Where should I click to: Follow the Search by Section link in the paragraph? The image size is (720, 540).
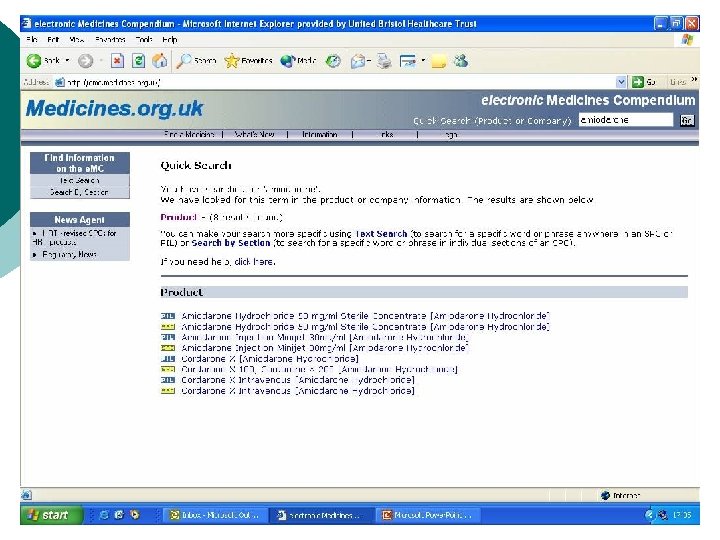[x=231, y=243]
